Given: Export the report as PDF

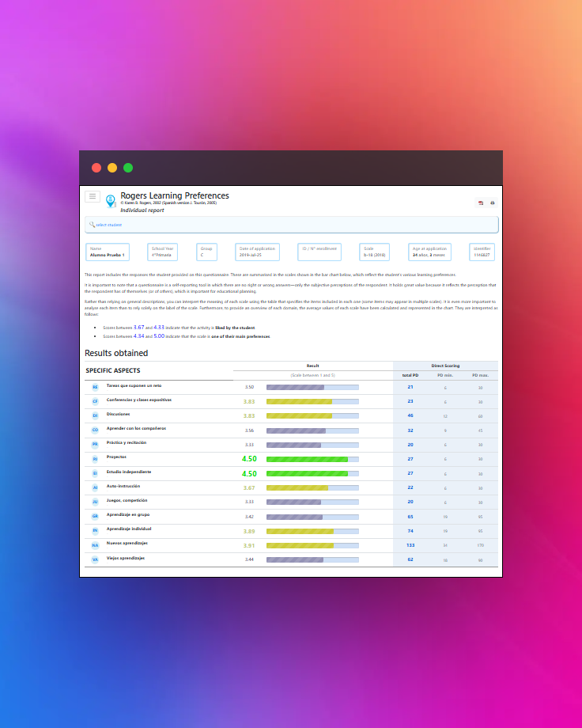Looking at the screenshot, I should tap(481, 203).
